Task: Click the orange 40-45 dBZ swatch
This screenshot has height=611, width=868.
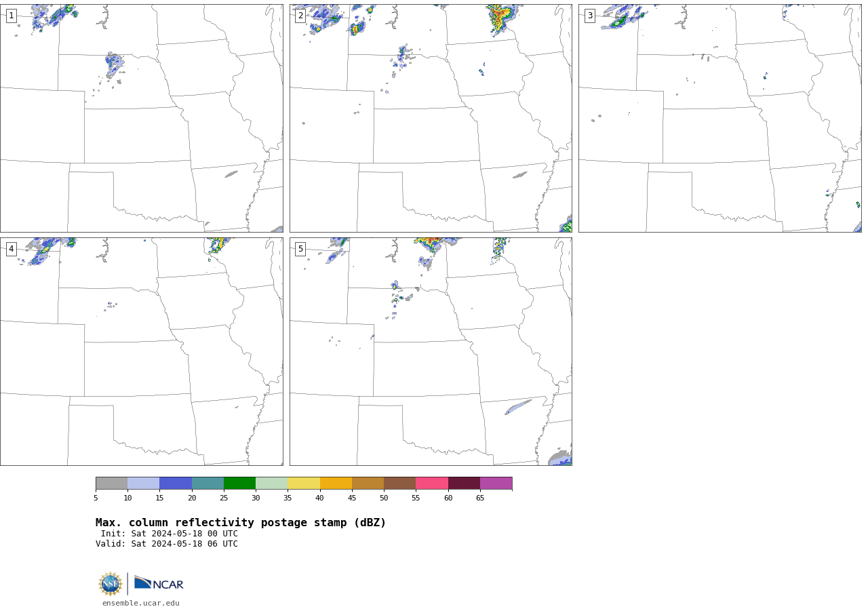Action: [x=336, y=484]
